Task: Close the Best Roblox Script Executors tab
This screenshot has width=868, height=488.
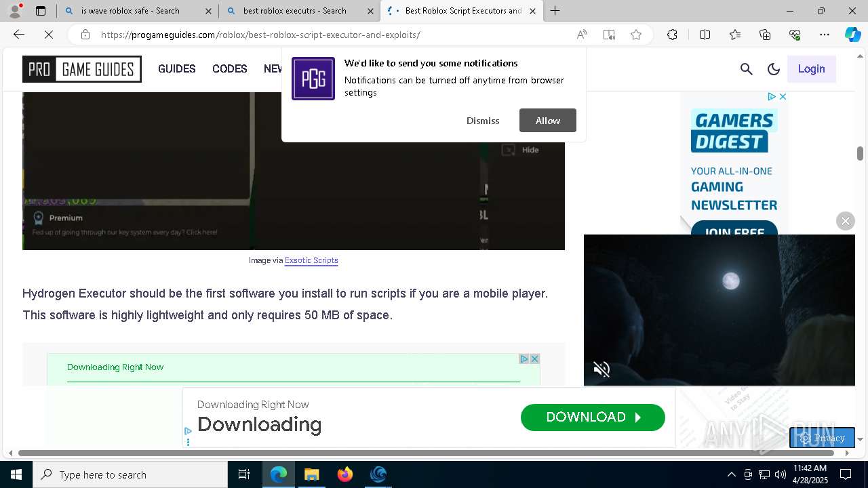Action: (x=532, y=11)
